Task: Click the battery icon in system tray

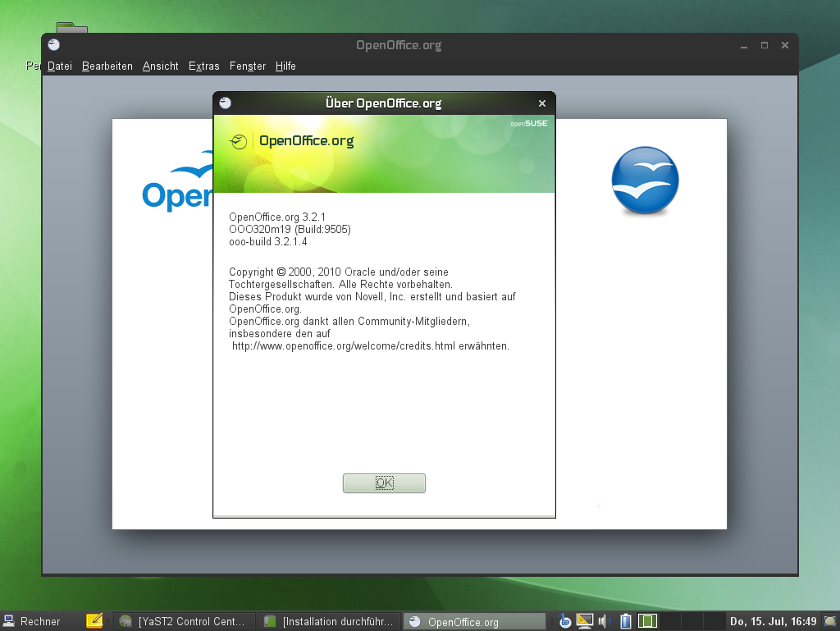Action: pos(625,621)
